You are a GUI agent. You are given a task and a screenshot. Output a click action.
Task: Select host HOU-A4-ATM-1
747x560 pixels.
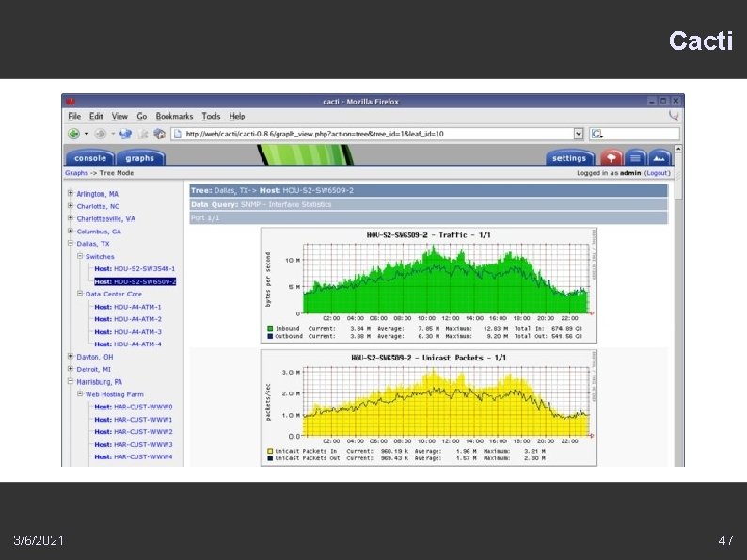pyautogui.click(x=128, y=307)
